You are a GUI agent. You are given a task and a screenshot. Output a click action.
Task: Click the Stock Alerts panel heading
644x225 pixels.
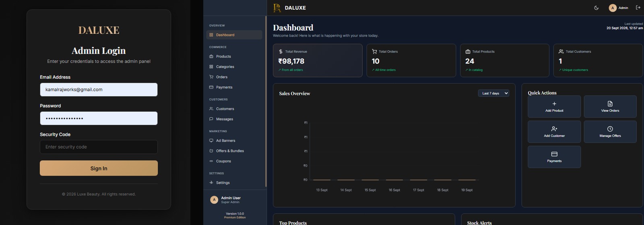click(479, 223)
